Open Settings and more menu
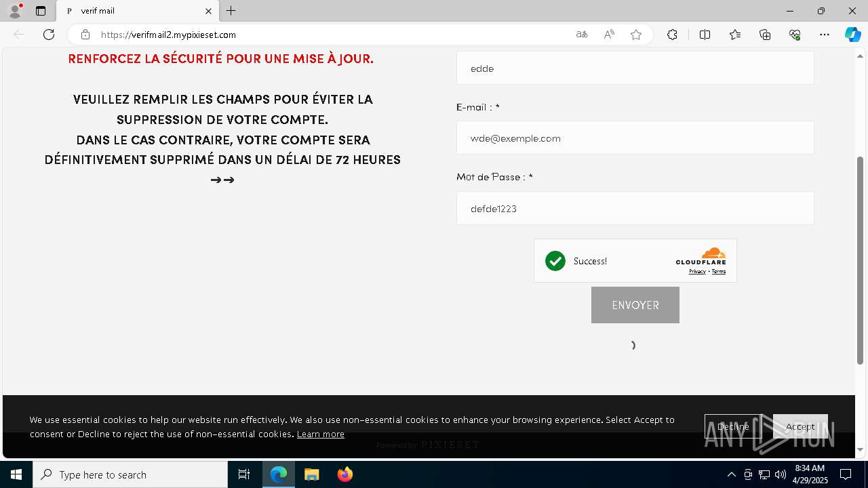The height and width of the screenshot is (488, 868). tap(825, 35)
